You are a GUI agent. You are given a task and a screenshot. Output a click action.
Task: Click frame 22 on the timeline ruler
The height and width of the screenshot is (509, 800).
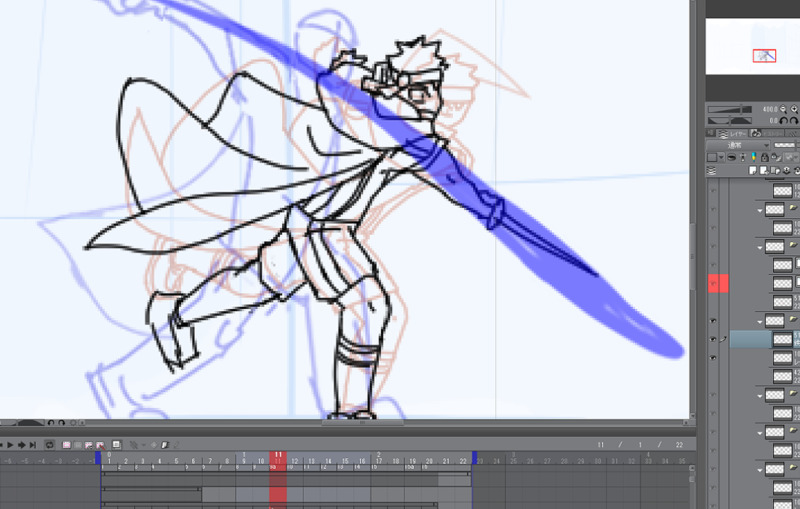(x=463, y=461)
